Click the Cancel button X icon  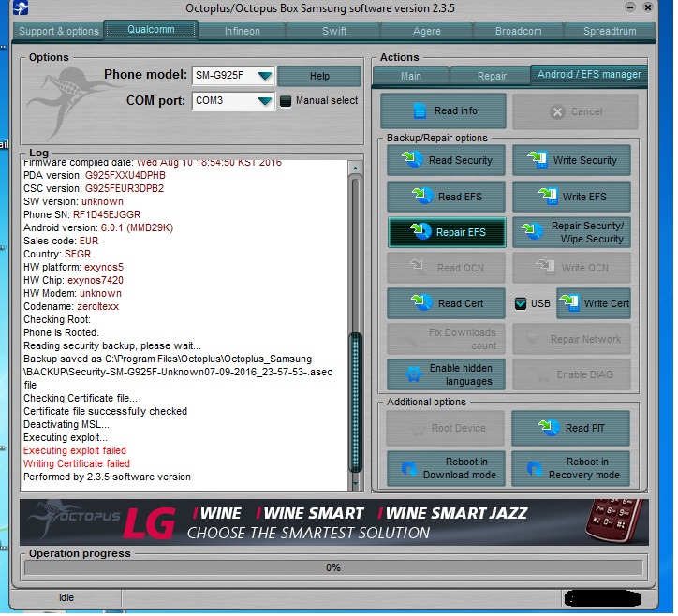558,112
